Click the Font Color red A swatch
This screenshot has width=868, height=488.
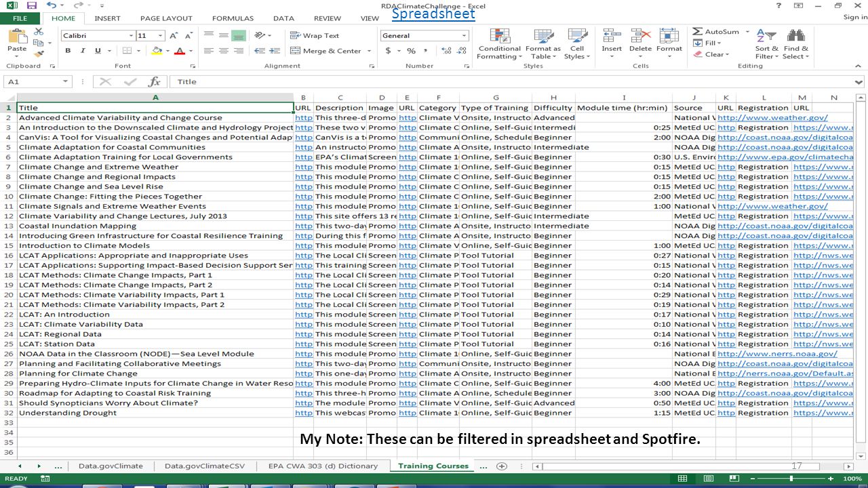tap(179, 51)
